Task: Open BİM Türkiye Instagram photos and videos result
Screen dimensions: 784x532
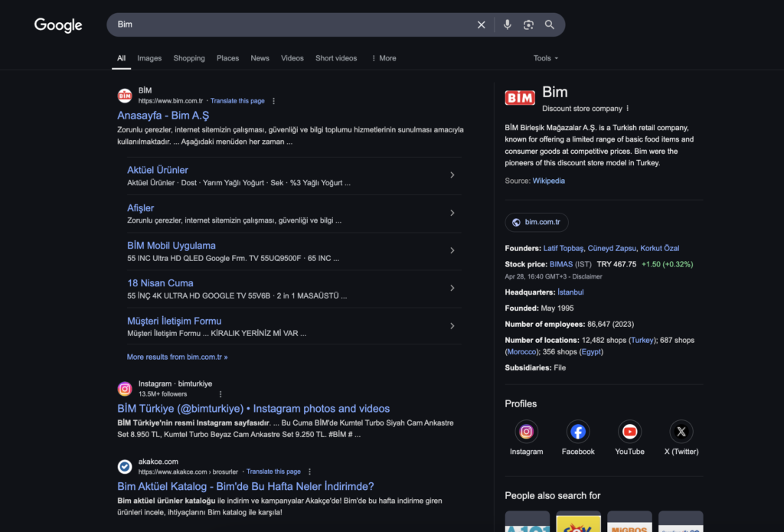Action: [x=253, y=409]
